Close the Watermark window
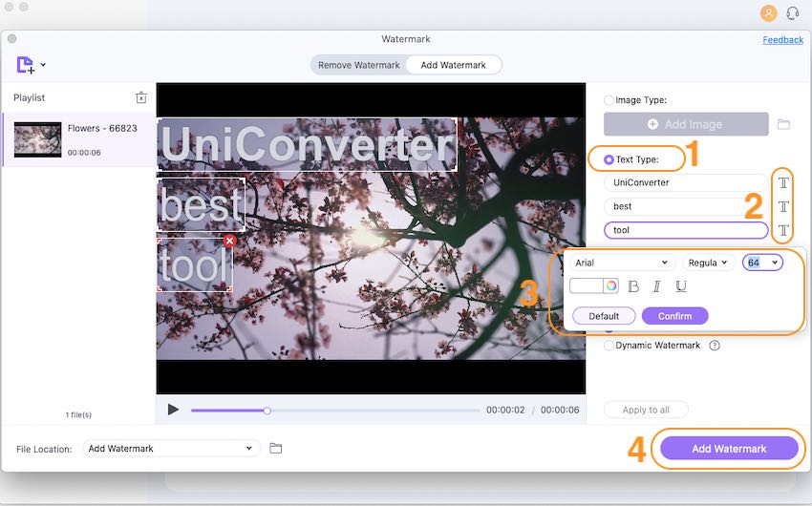 (x=11, y=39)
